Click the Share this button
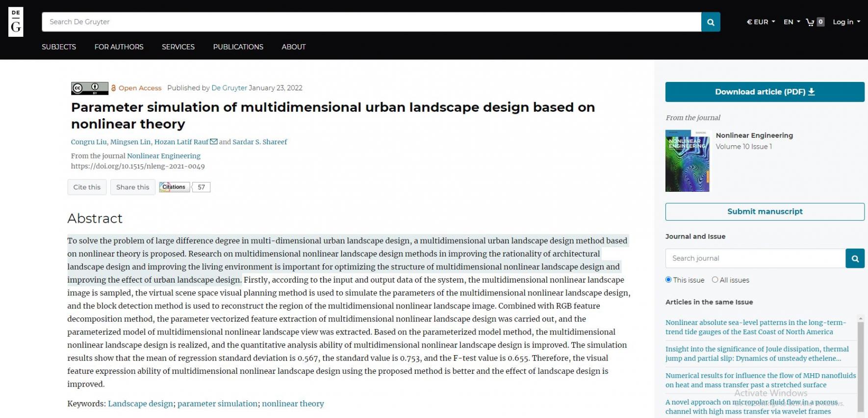This screenshot has height=418, width=868. point(132,187)
